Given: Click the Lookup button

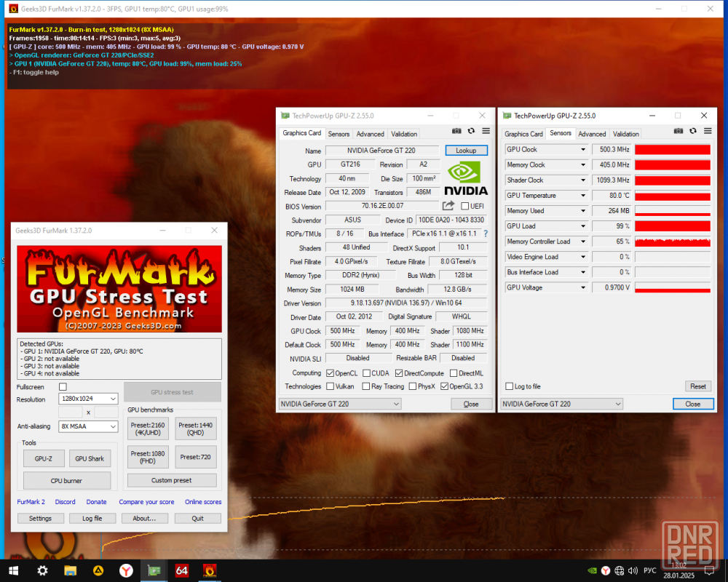Looking at the screenshot, I should [x=466, y=151].
